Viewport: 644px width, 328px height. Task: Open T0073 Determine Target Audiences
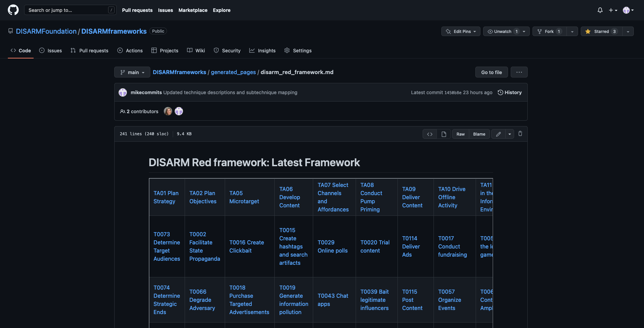point(167,246)
